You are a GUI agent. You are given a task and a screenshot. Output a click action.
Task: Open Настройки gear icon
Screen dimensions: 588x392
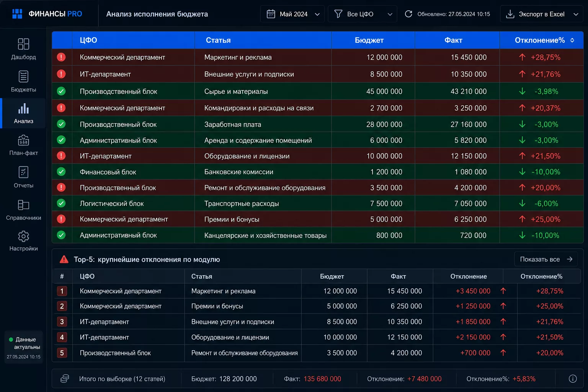[x=23, y=236]
